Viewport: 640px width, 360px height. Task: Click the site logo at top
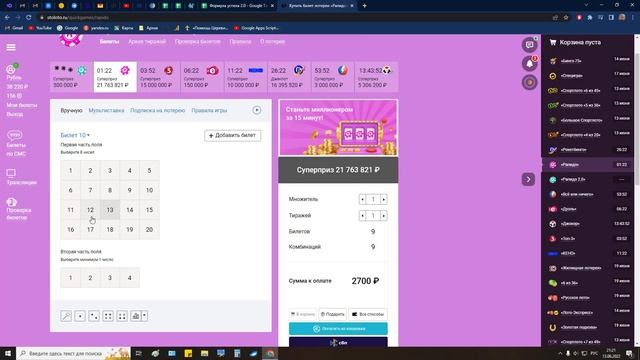tap(71, 40)
